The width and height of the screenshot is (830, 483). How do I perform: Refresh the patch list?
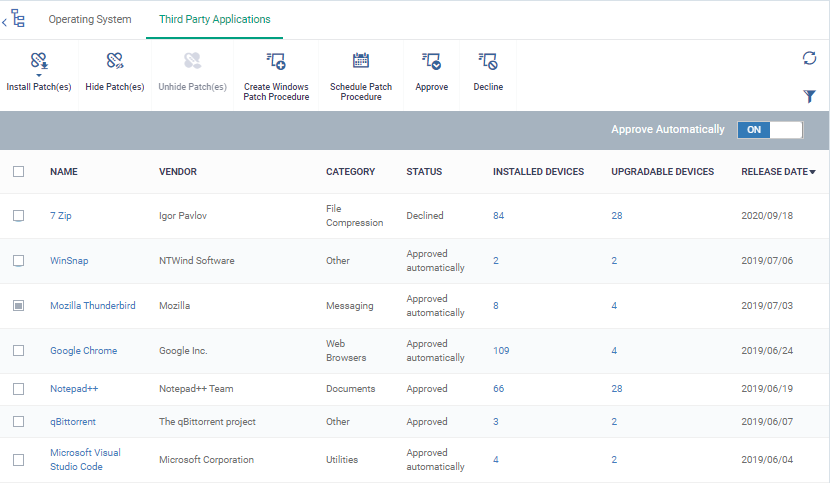[x=809, y=58]
